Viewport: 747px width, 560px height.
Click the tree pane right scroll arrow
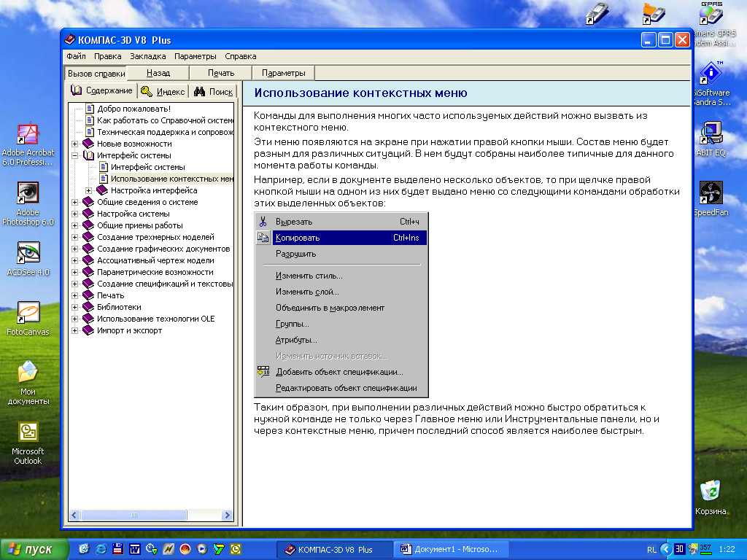point(228,515)
